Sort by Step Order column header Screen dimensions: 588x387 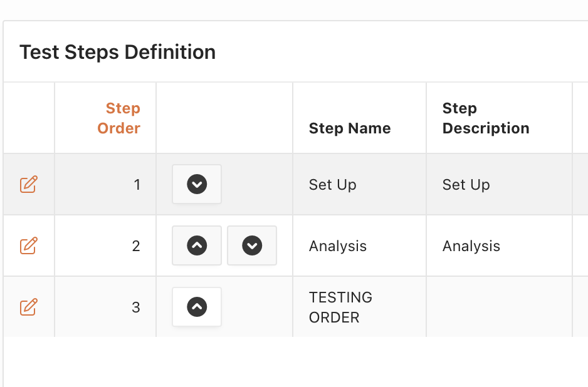tap(118, 118)
